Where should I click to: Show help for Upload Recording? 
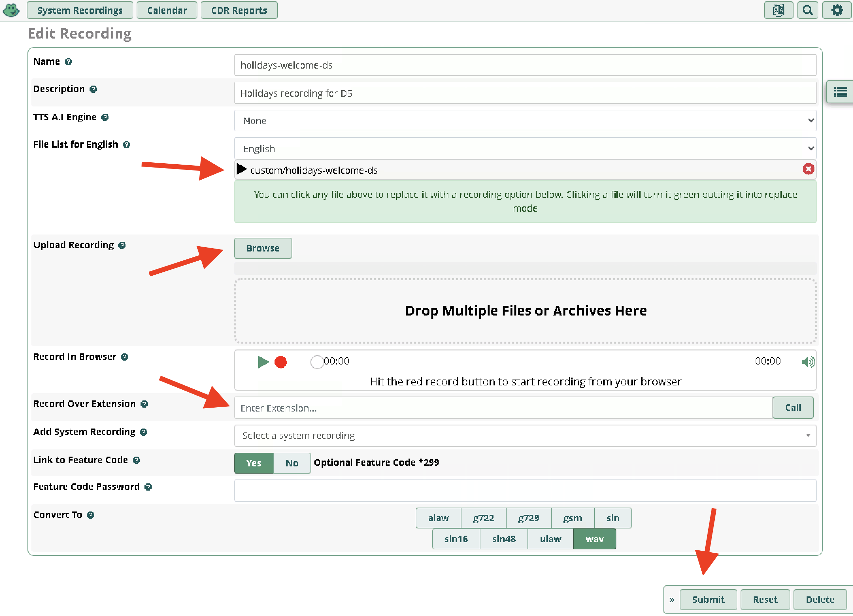pyautogui.click(x=122, y=245)
